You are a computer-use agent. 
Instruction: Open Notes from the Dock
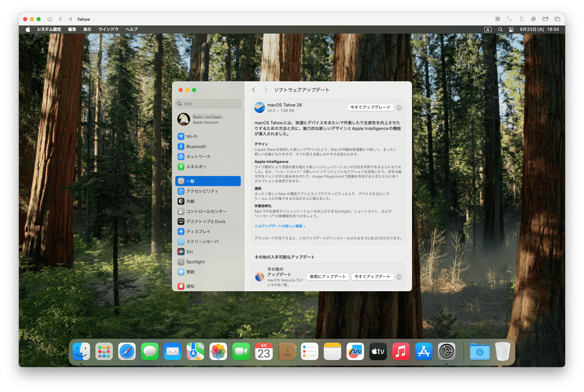point(332,351)
